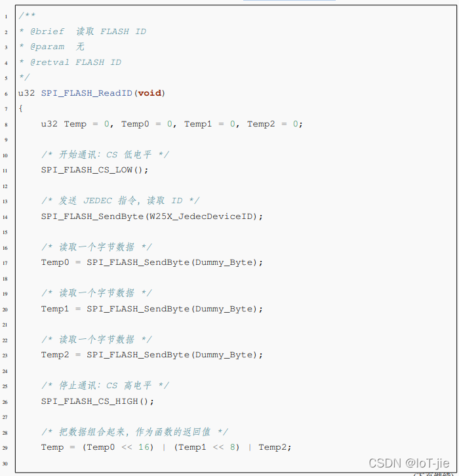The width and height of the screenshot is (459, 476).
Task: Click line number 6 in the gutter
Action: point(6,94)
